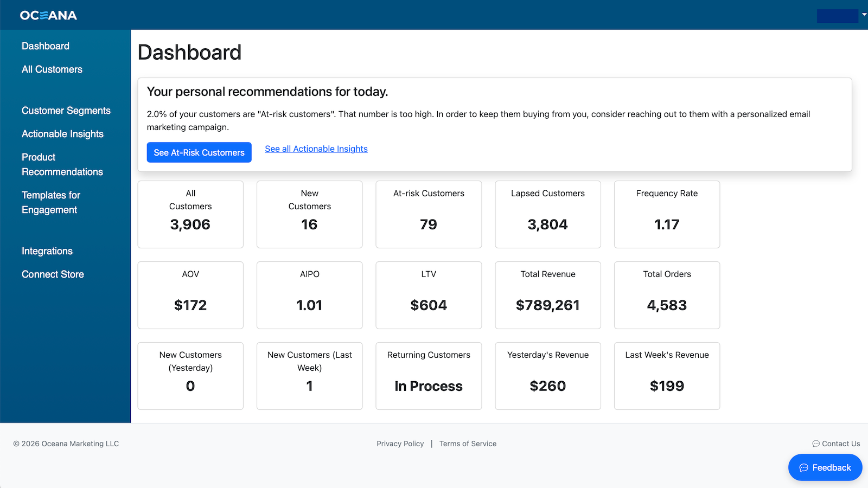Open All Customers in the sidebar
Screen dimensions: 868x488
coord(52,69)
